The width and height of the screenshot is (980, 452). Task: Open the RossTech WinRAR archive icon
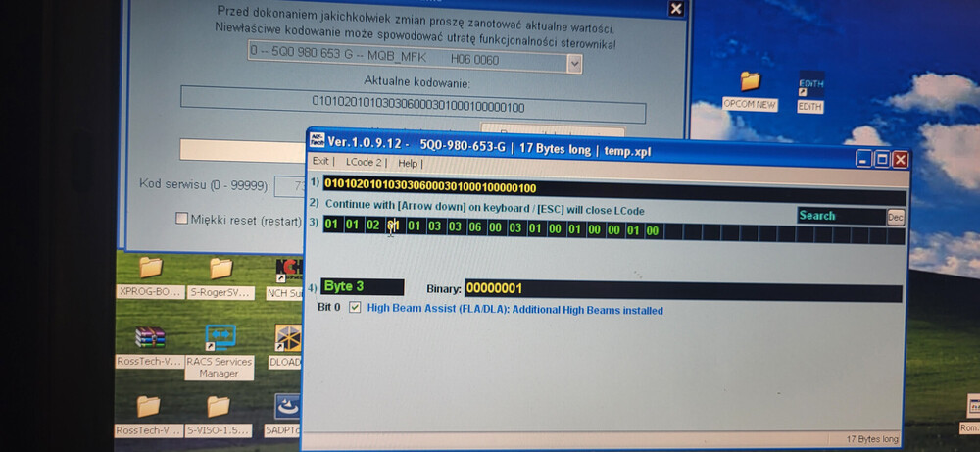[x=150, y=338]
